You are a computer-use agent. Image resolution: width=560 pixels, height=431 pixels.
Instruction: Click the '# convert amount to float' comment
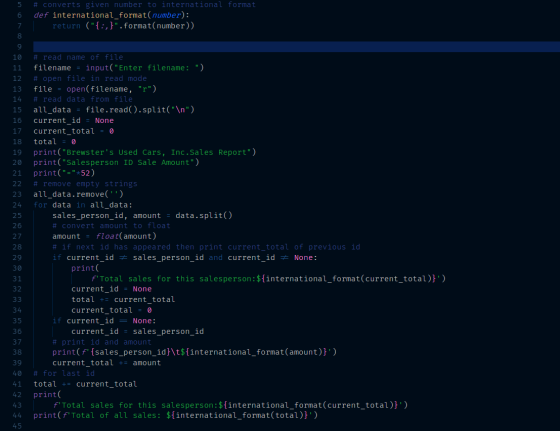(x=111, y=226)
